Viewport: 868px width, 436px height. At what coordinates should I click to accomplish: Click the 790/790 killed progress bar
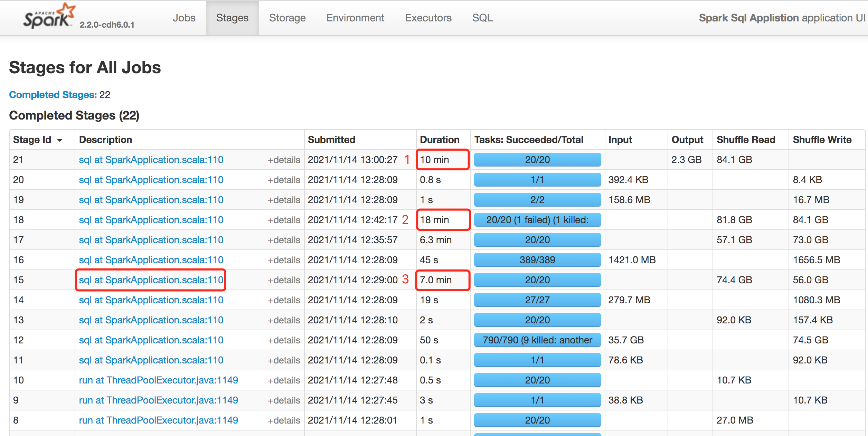pos(537,340)
